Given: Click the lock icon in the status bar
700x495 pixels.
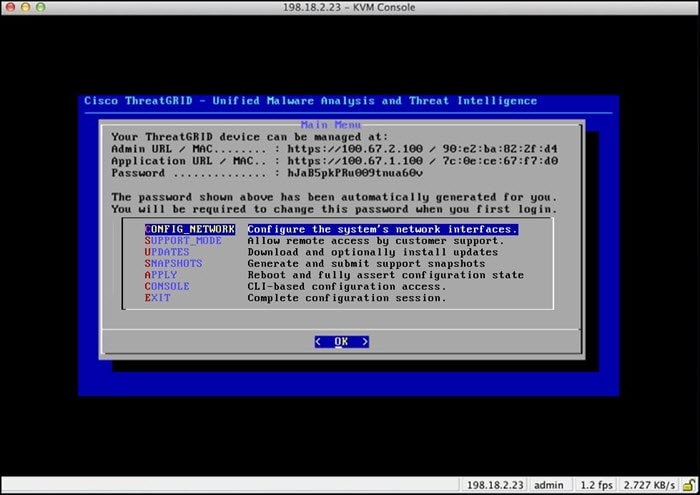Looking at the screenshot, I should [689, 485].
